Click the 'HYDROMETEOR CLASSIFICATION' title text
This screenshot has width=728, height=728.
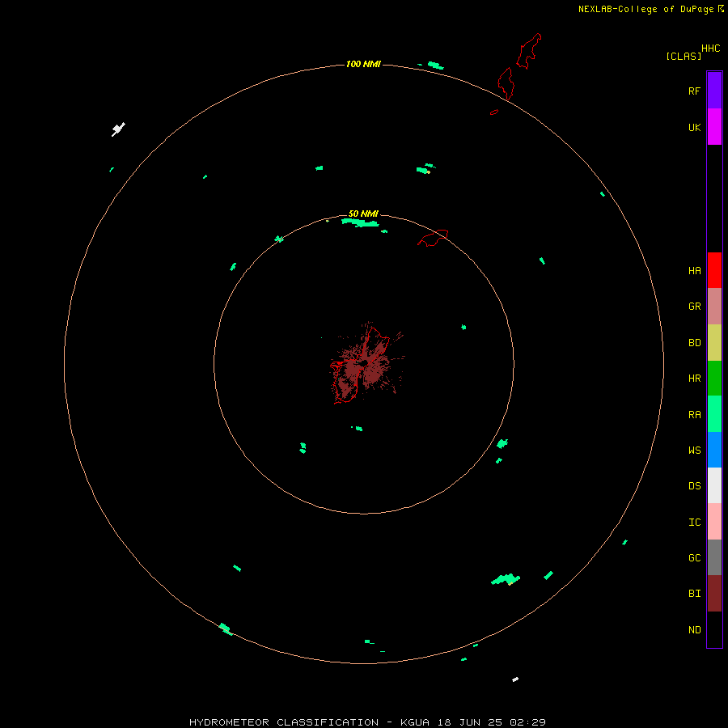click(284, 722)
